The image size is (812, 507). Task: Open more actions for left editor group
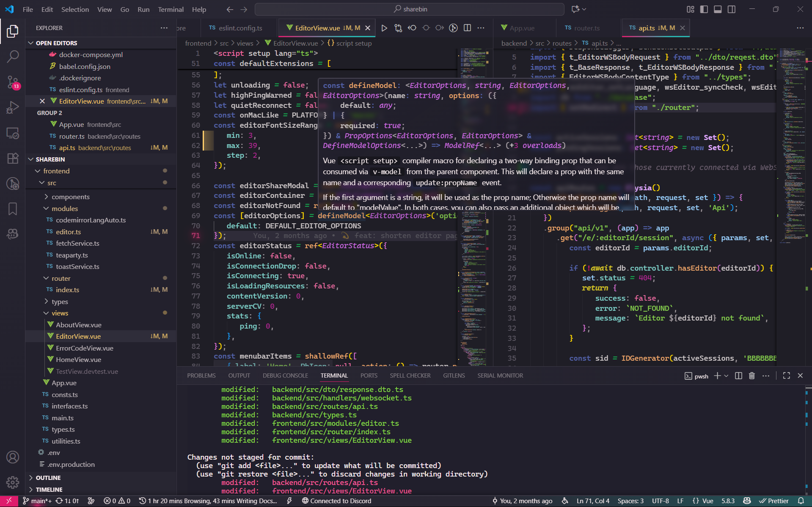pos(481,28)
